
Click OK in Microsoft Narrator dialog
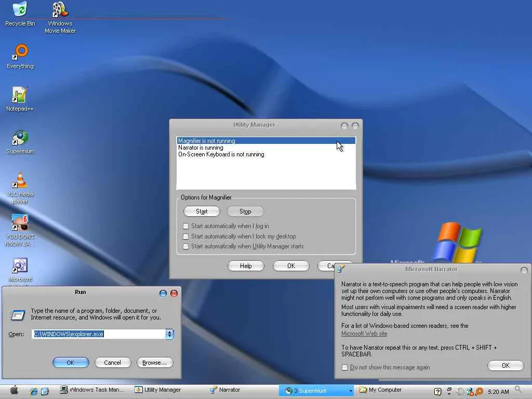[x=506, y=365]
